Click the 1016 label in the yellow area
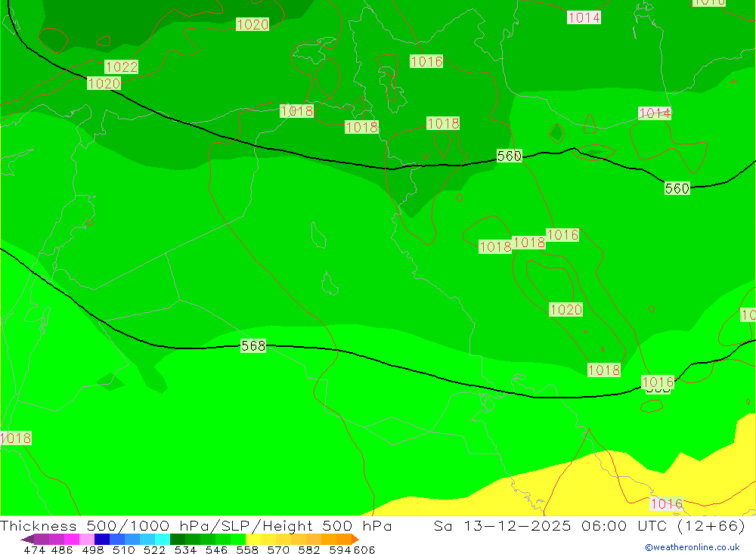The image size is (756, 554). [x=667, y=503]
